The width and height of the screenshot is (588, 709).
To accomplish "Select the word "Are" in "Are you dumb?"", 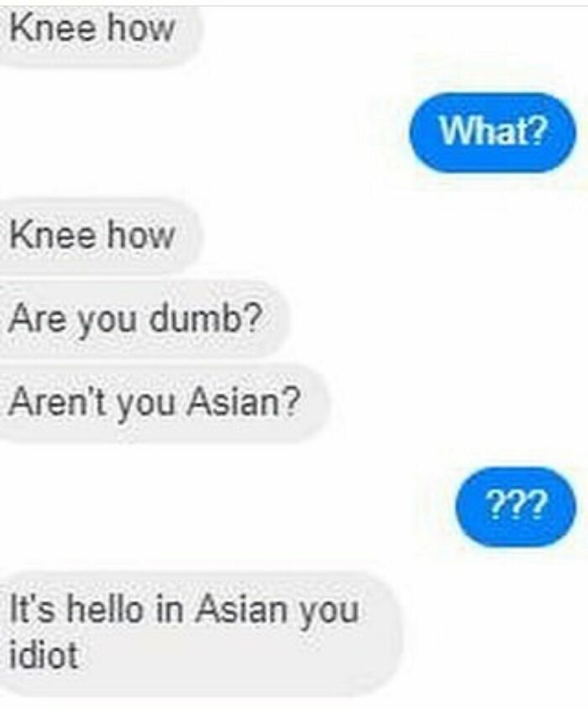I will [x=37, y=318].
